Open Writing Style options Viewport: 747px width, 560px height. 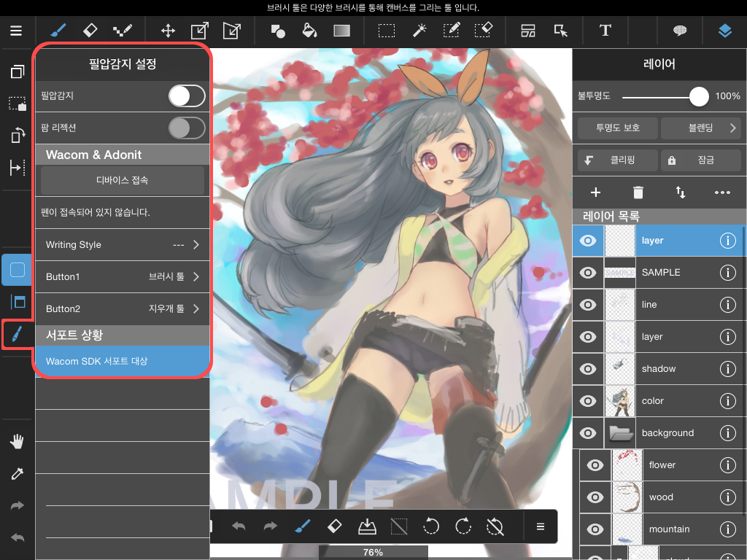tap(123, 245)
